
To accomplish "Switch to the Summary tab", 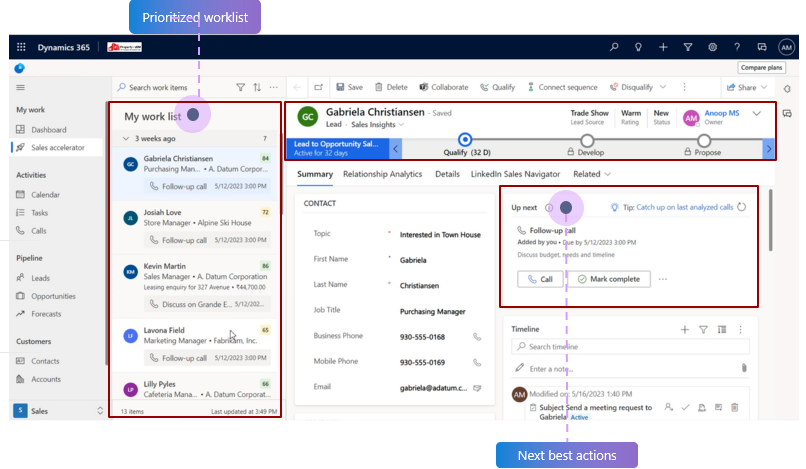I will [315, 174].
